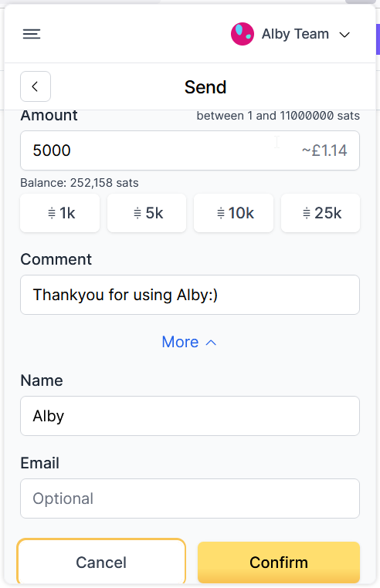Screen dimensions: 380x588
Task: Click the sats symbol on the 25k button
Action: click(307, 214)
